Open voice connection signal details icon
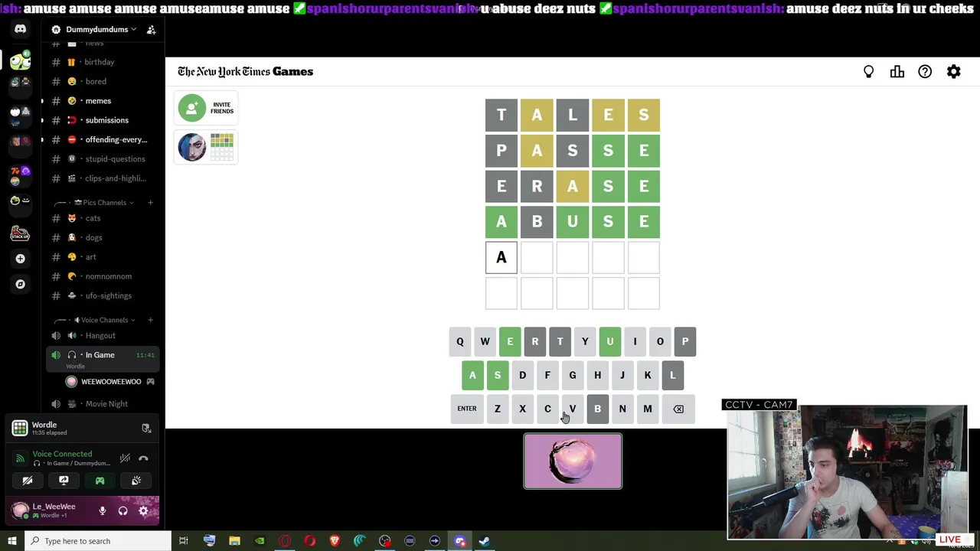Viewport: 980px width, 551px height. point(20,458)
